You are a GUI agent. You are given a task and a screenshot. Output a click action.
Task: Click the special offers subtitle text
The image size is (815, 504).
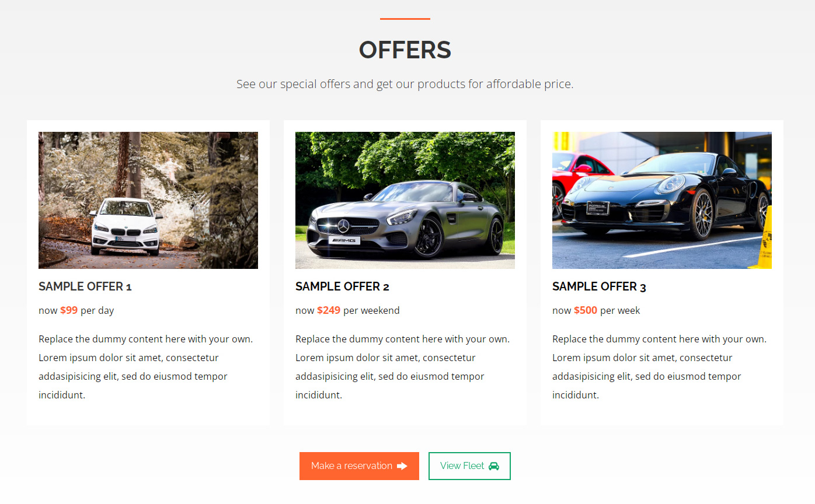[405, 84]
